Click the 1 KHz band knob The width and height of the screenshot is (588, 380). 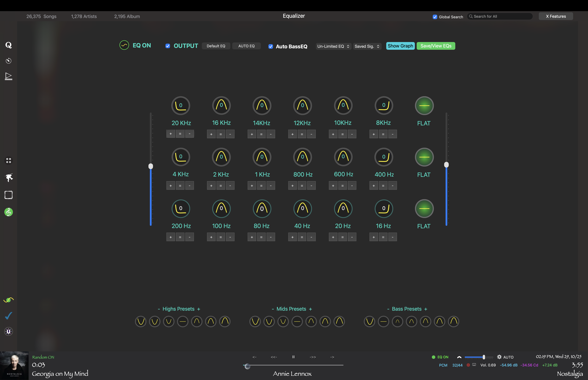pyautogui.click(x=262, y=157)
